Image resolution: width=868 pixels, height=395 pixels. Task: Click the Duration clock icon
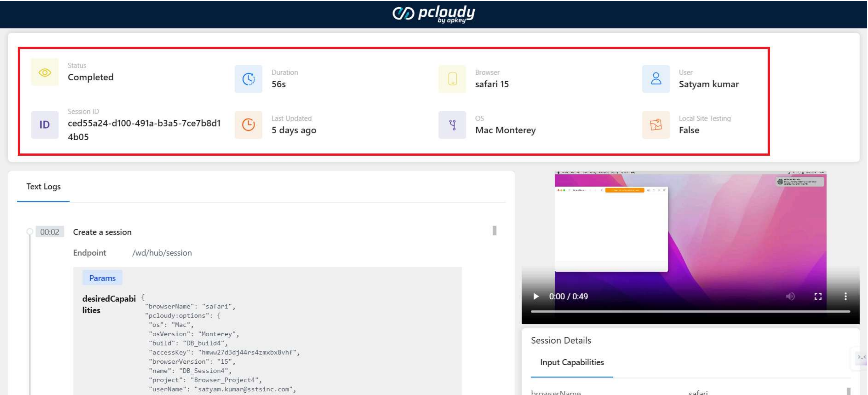pos(248,79)
